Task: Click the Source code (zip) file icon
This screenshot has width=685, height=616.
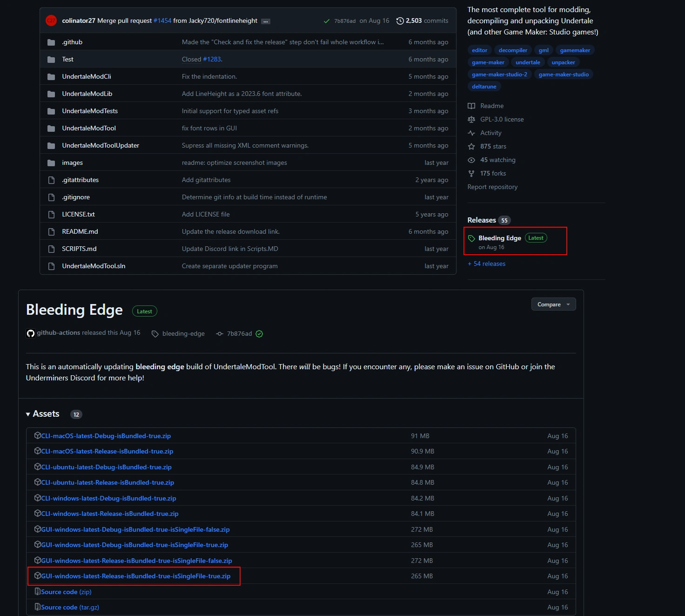Action: [38, 591]
